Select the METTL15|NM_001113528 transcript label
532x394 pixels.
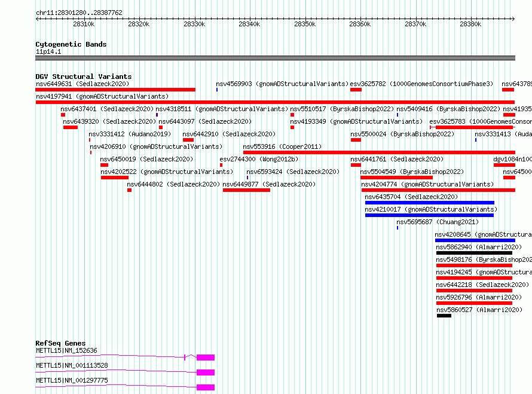point(72,365)
